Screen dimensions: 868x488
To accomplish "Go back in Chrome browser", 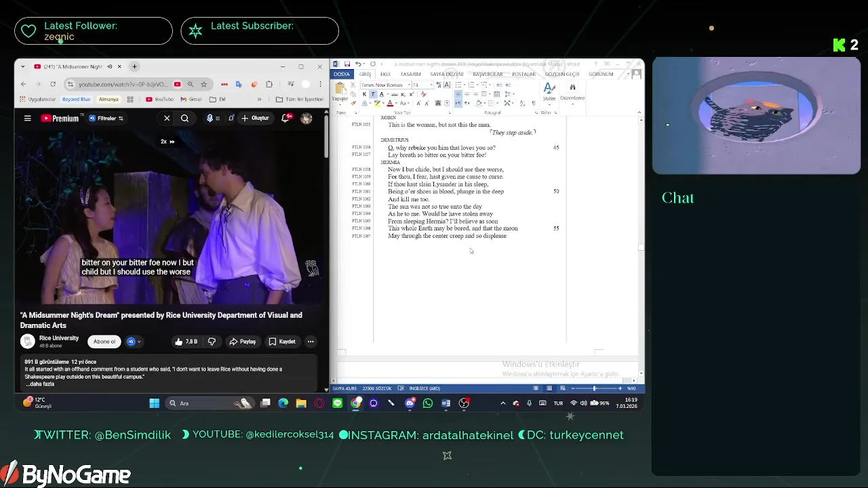I will (x=23, y=84).
